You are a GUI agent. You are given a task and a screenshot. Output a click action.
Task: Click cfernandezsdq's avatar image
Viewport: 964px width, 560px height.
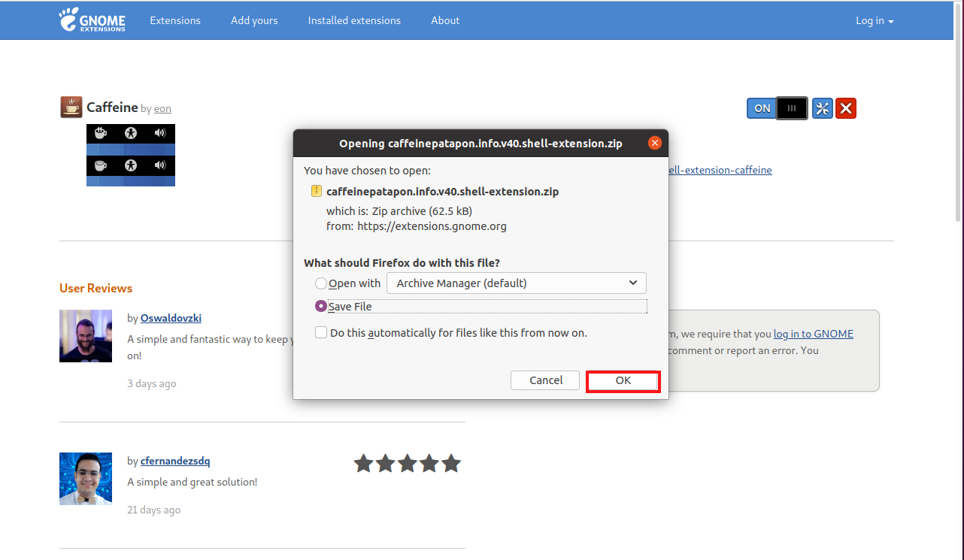[86, 479]
